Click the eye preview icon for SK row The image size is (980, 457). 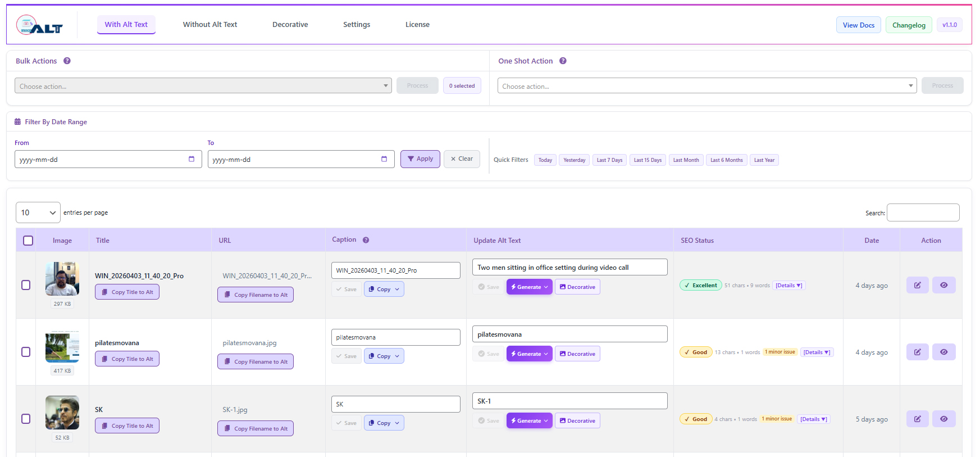pos(943,419)
